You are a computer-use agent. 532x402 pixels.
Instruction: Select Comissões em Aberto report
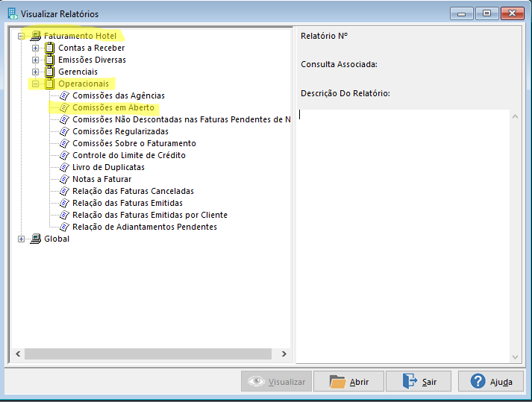113,107
